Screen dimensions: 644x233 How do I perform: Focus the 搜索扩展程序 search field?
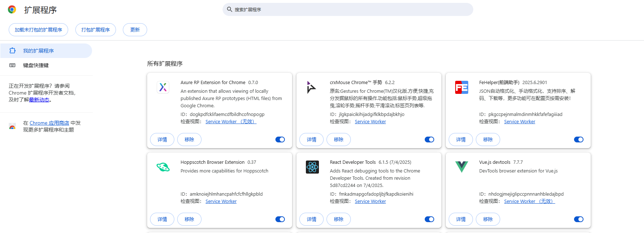tap(348, 9)
